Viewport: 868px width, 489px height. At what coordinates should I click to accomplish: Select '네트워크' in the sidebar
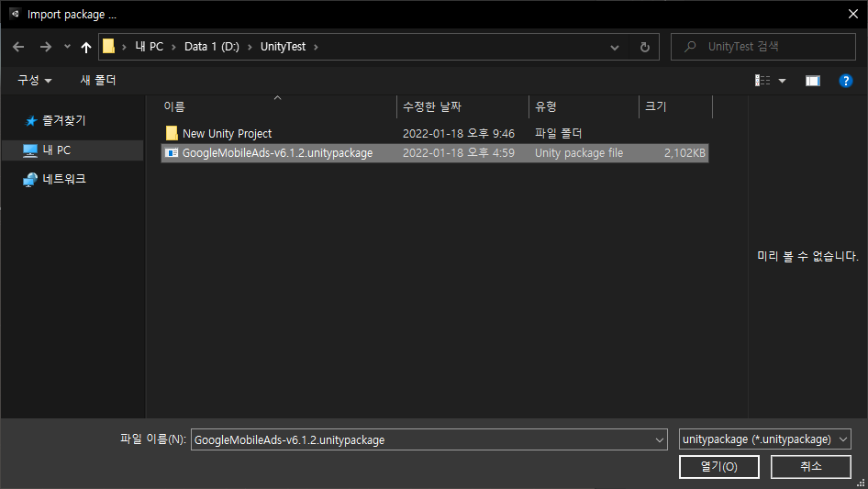click(64, 179)
